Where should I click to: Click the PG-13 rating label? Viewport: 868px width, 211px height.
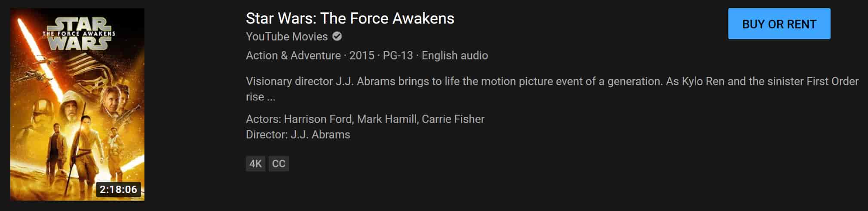point(398,55)
